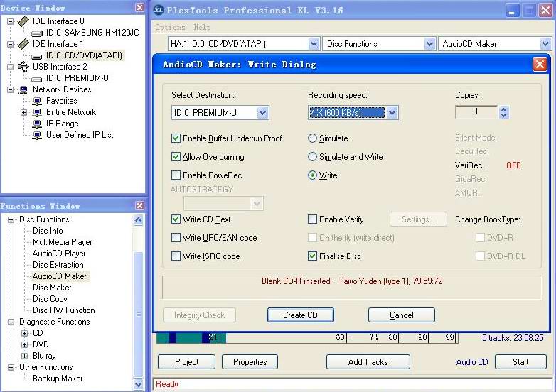This screenshot has height=392, width=556.
Task: Click the SAMSUNG HM120JC drive icon
Action: click(x=37, y=33)
